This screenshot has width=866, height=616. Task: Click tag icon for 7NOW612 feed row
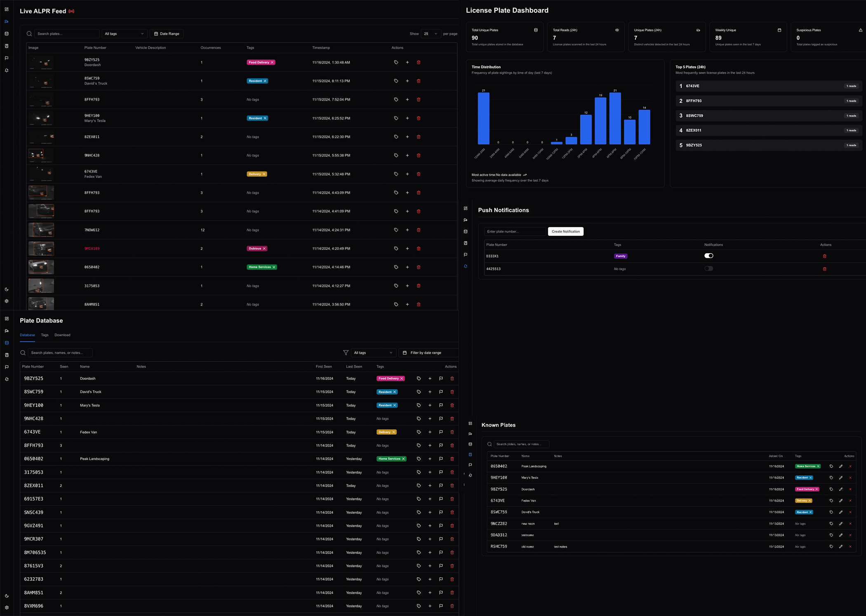pos(396,230)
